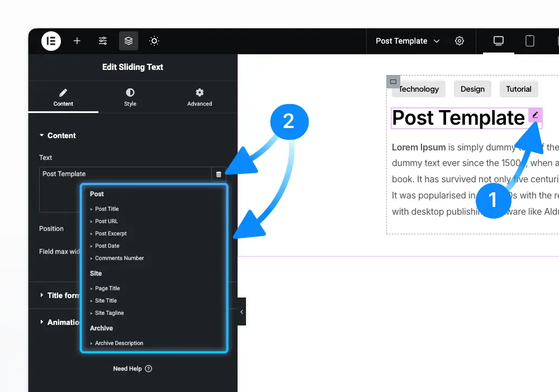Click the Elementor logo icon

pyautogui.click(x=51, y=41)
